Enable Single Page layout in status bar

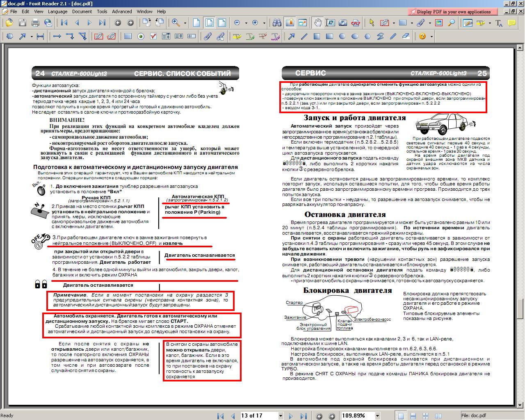400,416
